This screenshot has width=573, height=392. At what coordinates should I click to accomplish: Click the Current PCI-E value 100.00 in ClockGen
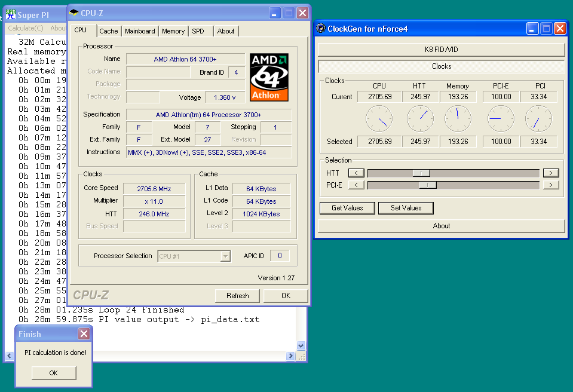(501, 96)
